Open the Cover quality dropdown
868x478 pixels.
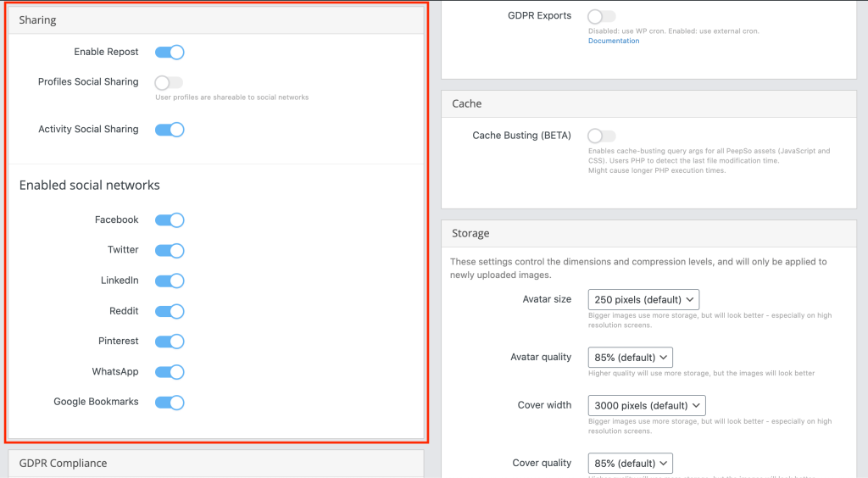(631, 463)
